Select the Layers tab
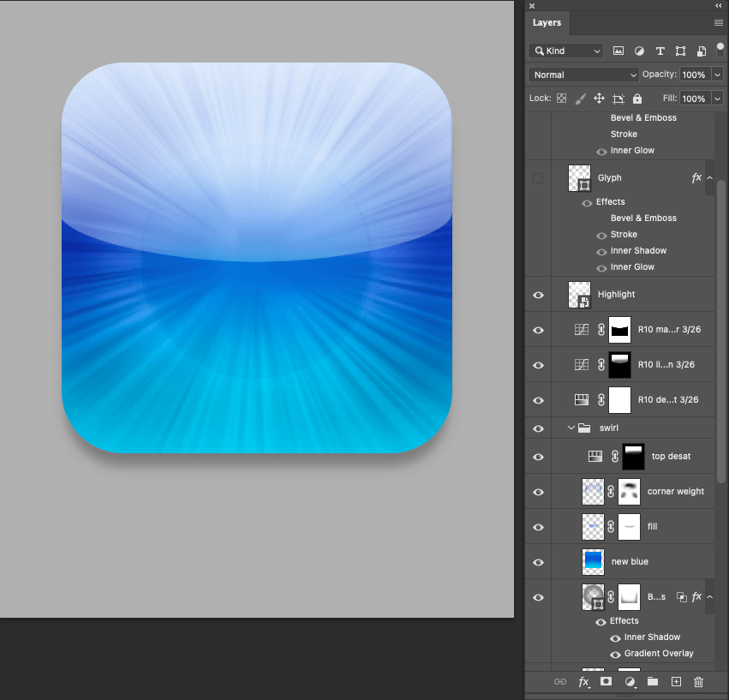 (x=547, y=23)
